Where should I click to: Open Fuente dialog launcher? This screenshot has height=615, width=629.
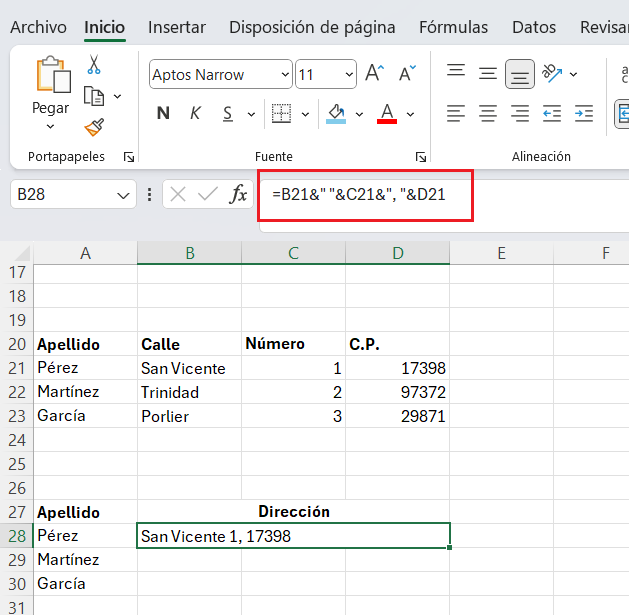pos(421,157)
